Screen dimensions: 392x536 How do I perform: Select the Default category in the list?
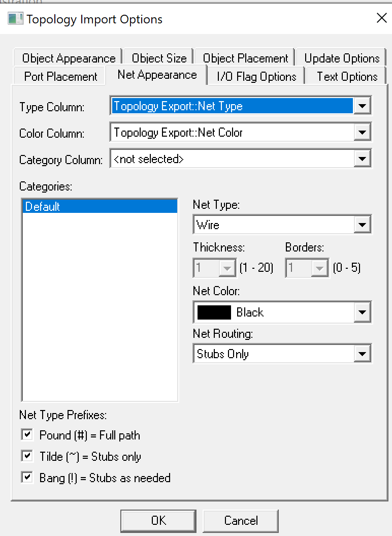point(100,206)
